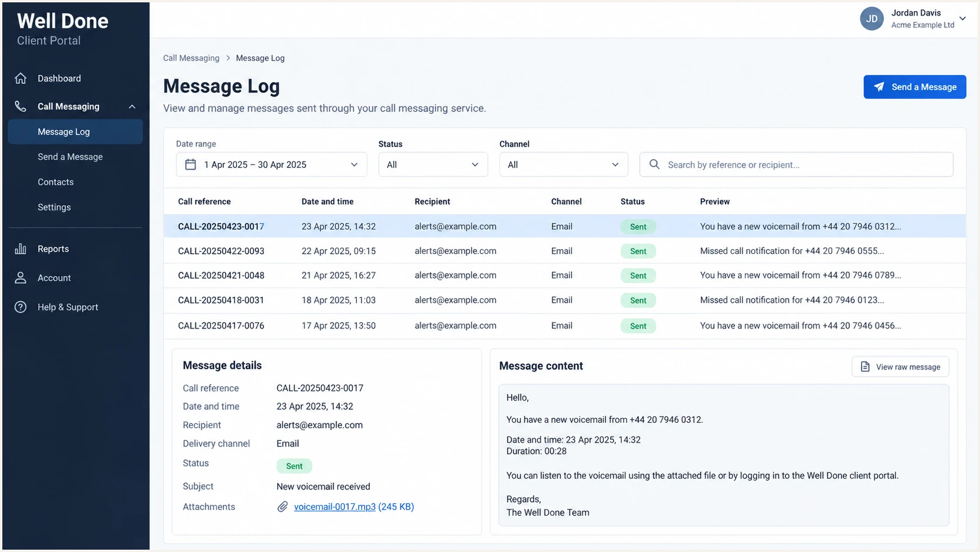Select row CALL-20250417-0076
The image size is (980, 552).
pos(564,326)
